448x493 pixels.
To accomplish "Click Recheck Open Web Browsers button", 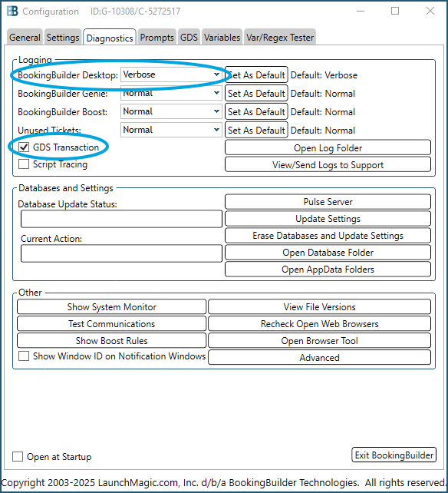I will pyautogui.click(x=319, y=324).
